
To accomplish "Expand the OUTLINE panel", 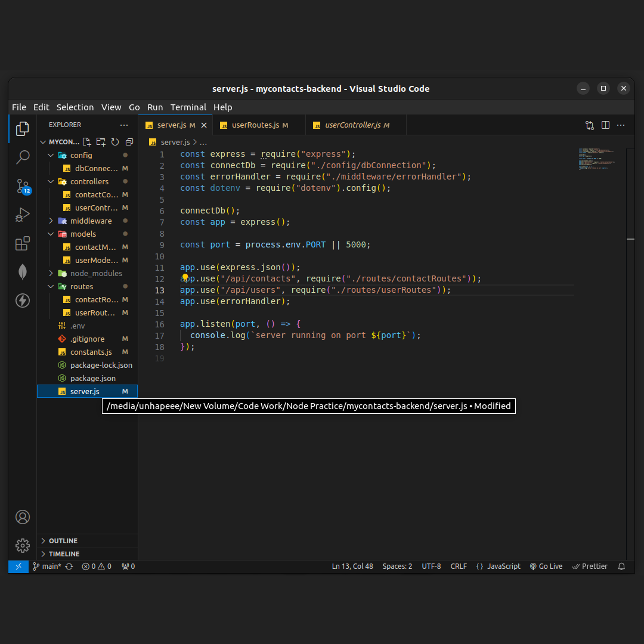I will click(x=87, y=541).
